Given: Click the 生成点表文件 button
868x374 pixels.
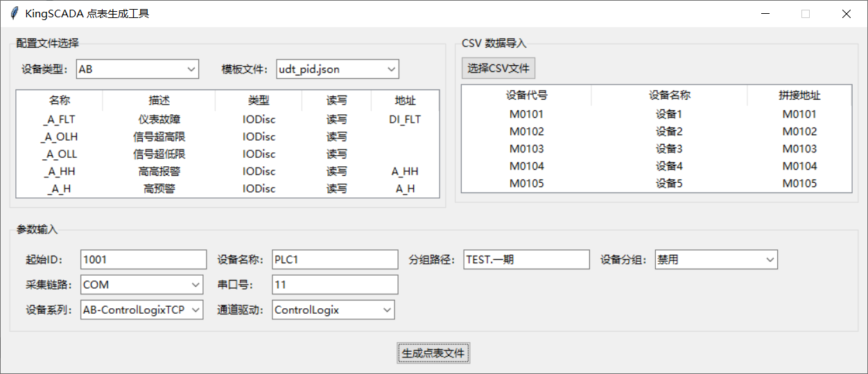Looking at the screenshot, I should coord(433,353).
